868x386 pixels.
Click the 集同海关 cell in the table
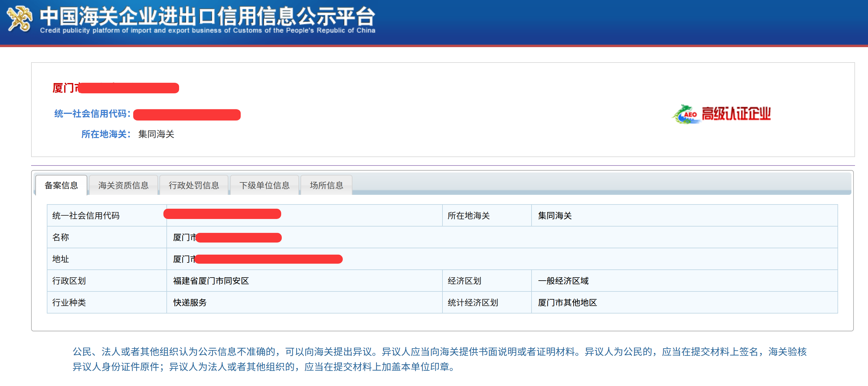click(555, 216)
